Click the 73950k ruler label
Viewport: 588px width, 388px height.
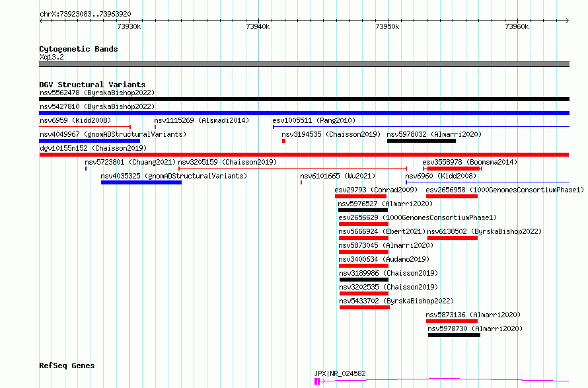point(387,26)
